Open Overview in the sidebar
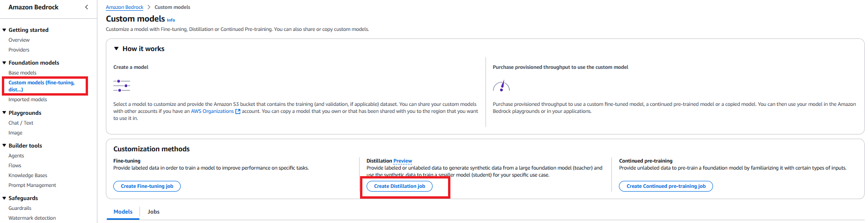Viewport: 868px width, 223px height. click(x=19, y=40)
